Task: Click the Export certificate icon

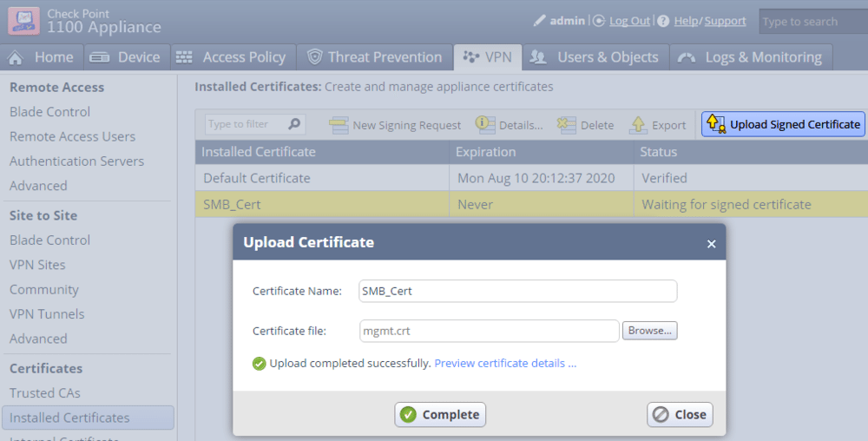Action: [x=638, y=125]
